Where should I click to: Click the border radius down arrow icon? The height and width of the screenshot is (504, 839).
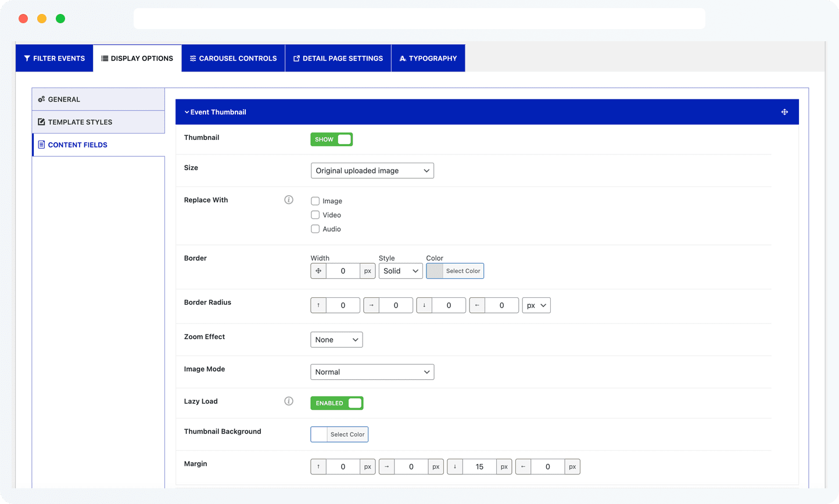pyautogui.click(x=424, y=305)
